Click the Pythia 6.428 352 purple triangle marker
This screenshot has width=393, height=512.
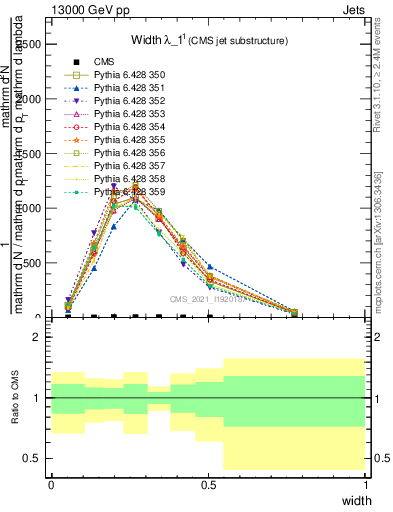tap(76, 101)
